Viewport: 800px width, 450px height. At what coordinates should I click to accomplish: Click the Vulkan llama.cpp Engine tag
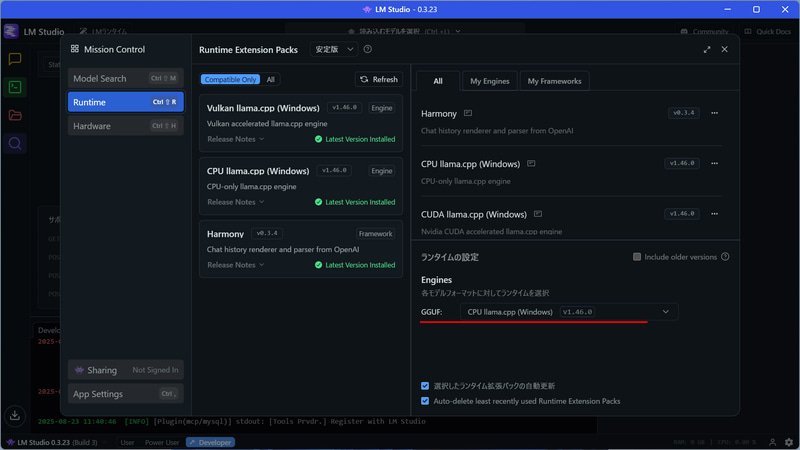(x=382, y=108)
